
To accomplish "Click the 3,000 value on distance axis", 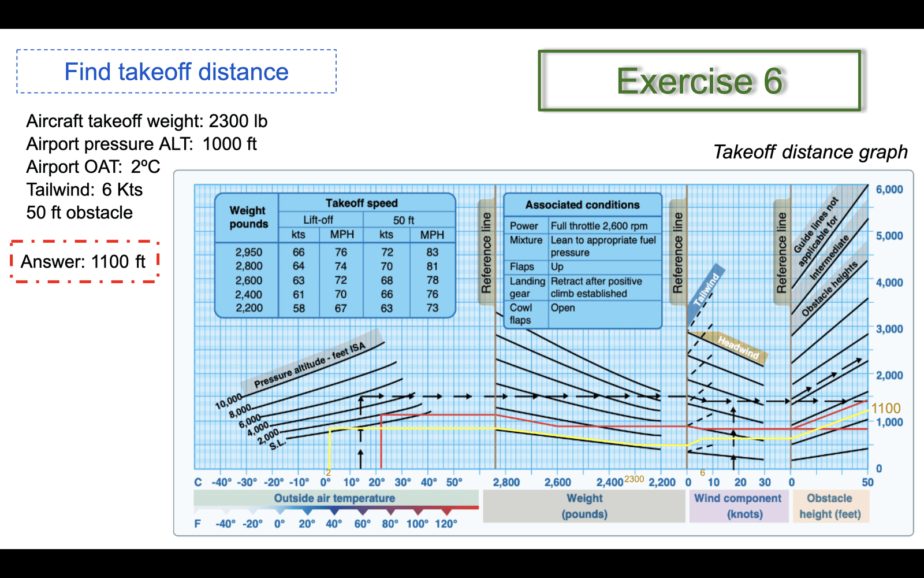I will [889, 329].
